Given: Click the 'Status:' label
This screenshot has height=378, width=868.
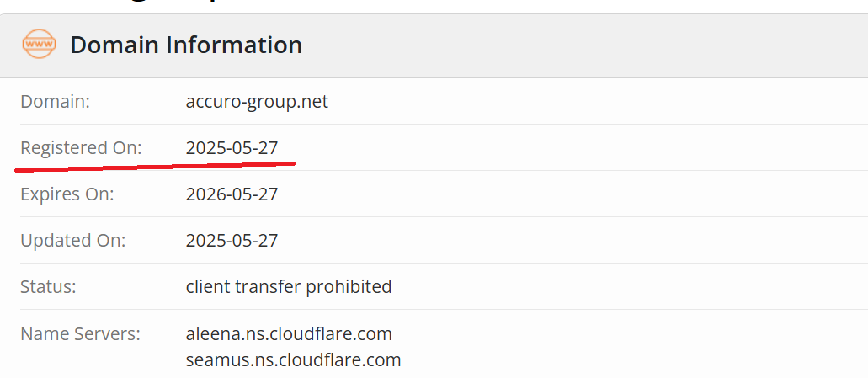Looking at the screenshot, I should click(x=48, y=287).
